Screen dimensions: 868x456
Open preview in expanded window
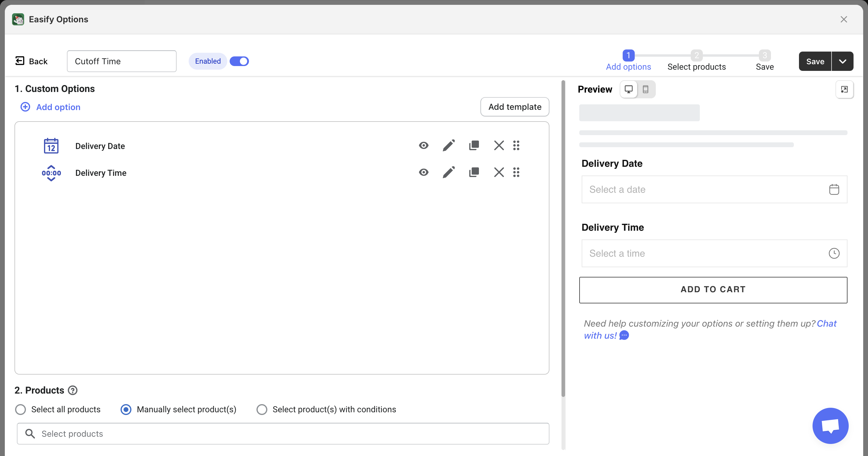point(844,89)
